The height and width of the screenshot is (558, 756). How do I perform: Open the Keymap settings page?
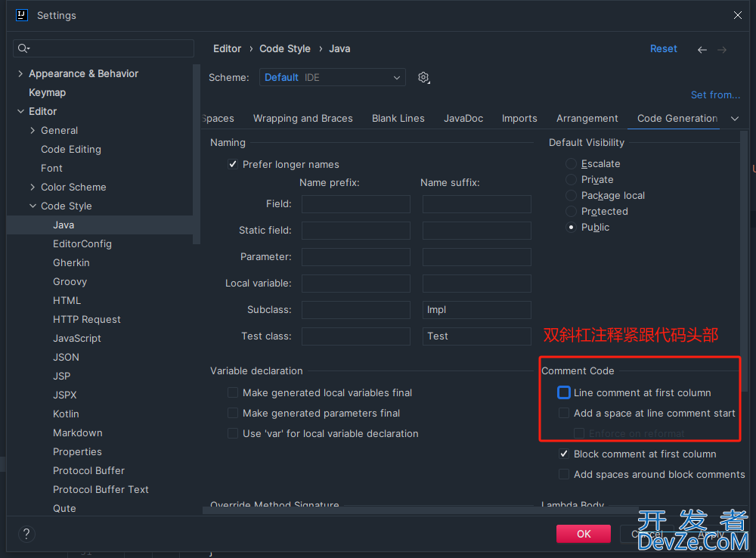(x=47, y=92)
